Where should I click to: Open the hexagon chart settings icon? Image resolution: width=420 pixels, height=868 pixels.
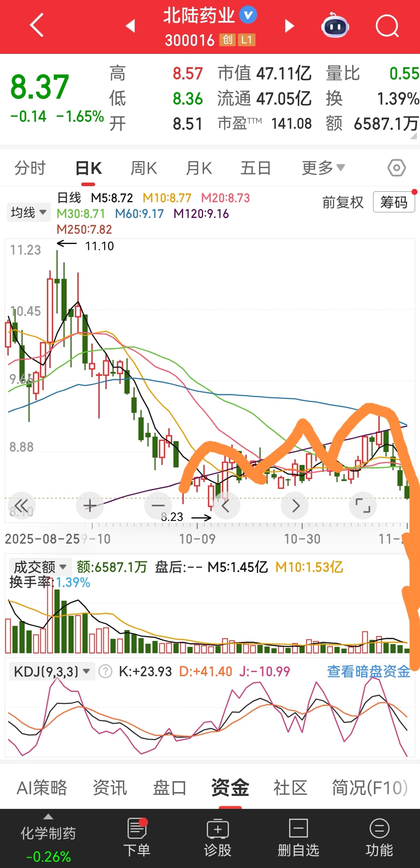[397, 168]
